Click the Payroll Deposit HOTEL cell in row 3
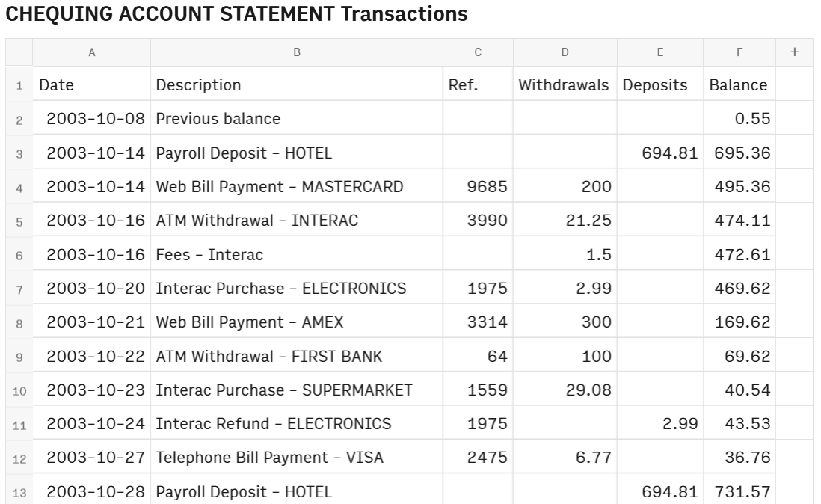The width and height of the screenshot is (821, 504). coord(239,152)
